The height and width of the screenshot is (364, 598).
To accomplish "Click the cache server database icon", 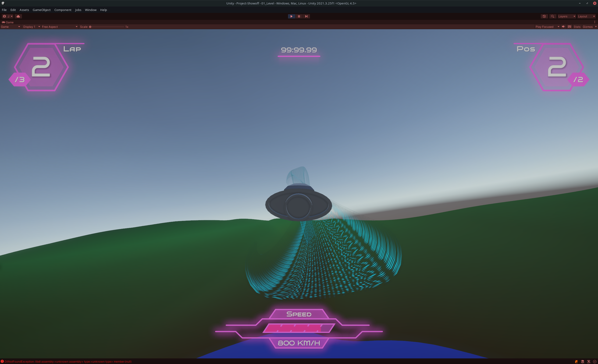I will (583, 362).
